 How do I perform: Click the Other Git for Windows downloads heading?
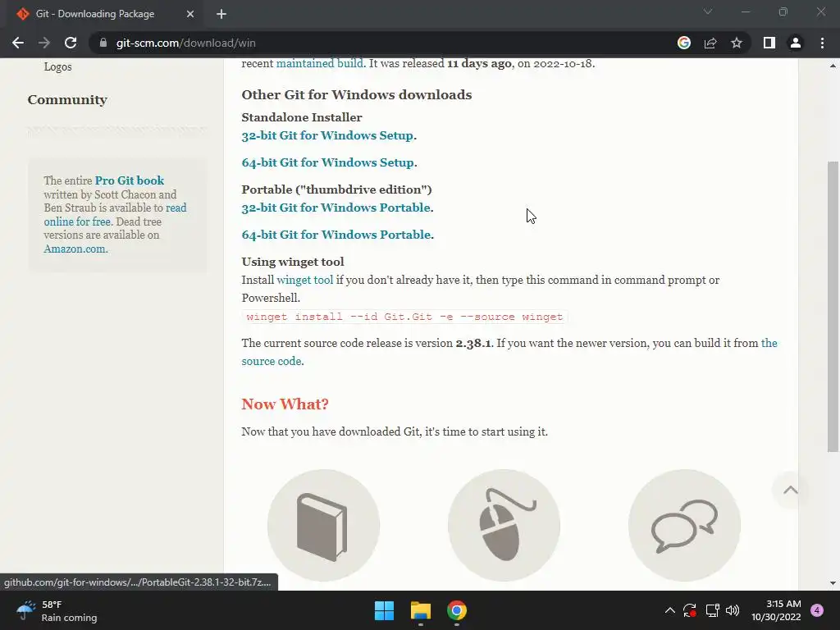click(357, 95)
